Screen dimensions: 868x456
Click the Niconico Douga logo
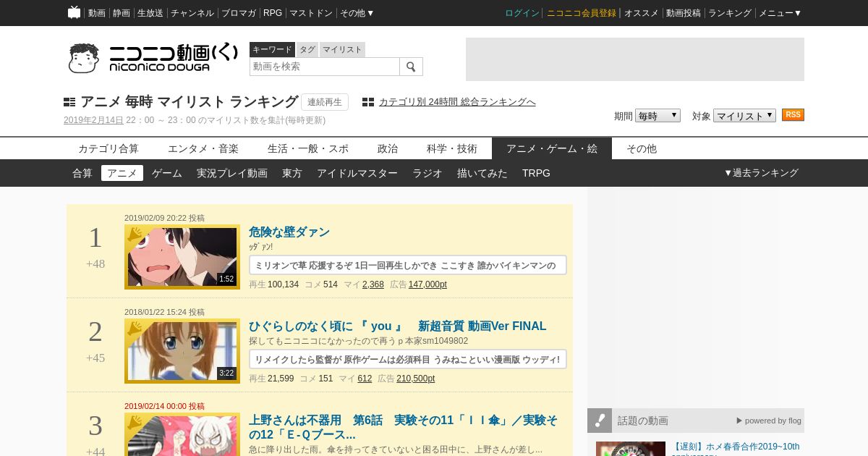[x=153, y=58]
